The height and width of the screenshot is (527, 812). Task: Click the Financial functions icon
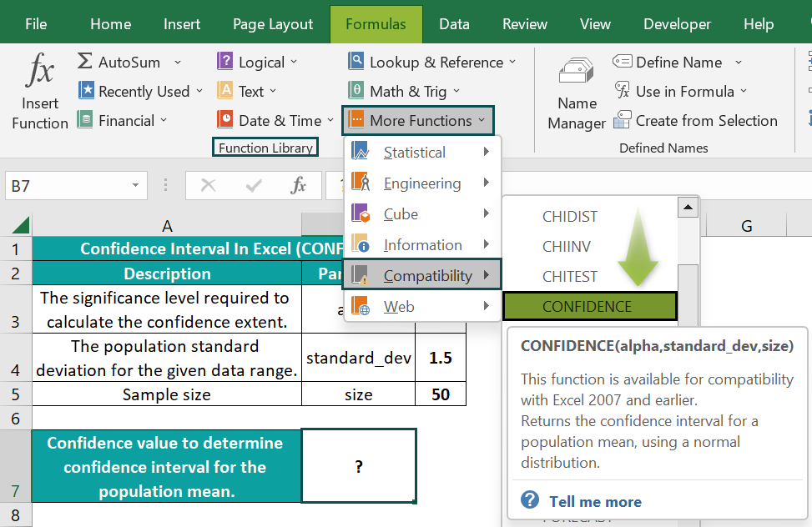coord(85,119)
